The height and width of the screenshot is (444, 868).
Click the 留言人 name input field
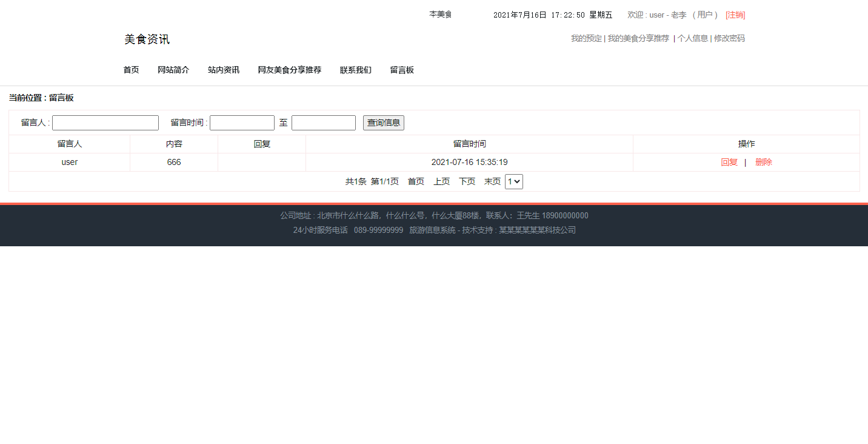pyautogui.click(x=105, y=123)
